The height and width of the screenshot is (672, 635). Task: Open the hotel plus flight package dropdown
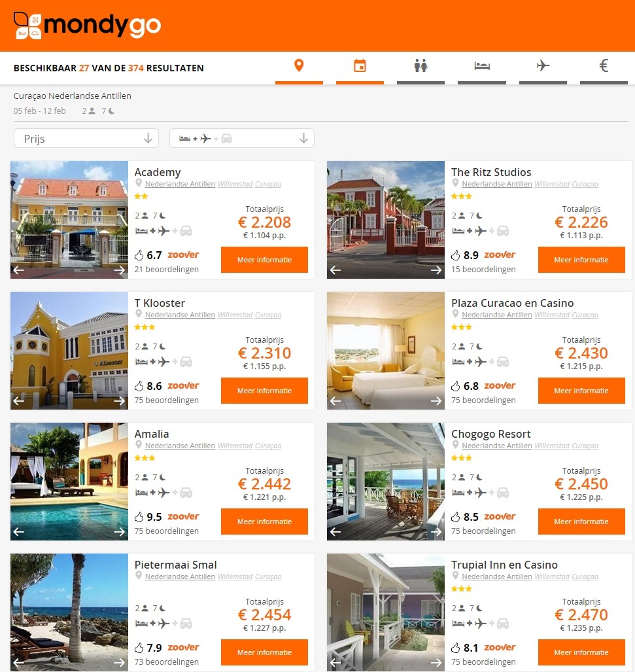(242, 139)
